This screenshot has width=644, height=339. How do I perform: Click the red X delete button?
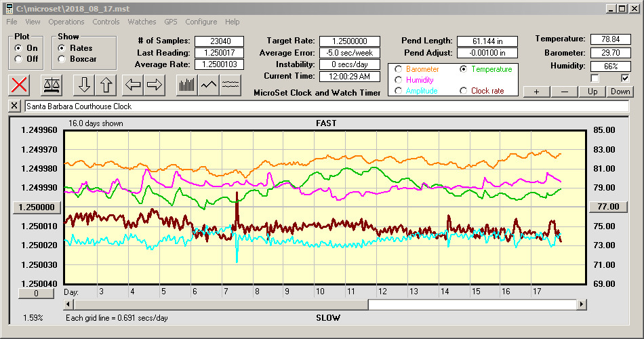click(x=19, y=85)
